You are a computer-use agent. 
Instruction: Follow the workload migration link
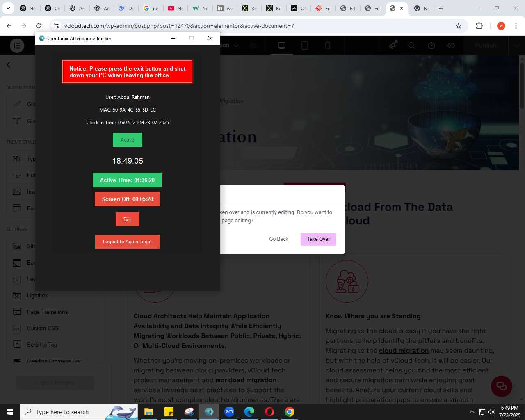click(246, 380)
